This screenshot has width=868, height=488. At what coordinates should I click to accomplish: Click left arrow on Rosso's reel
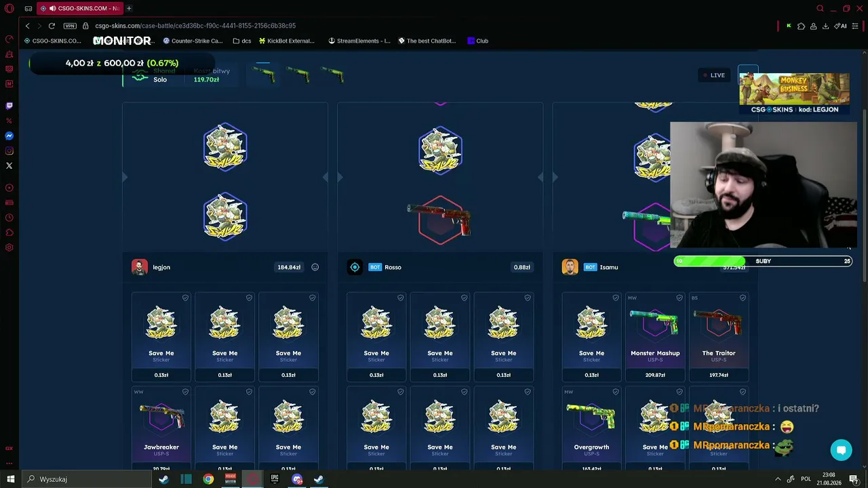(340, 177)
